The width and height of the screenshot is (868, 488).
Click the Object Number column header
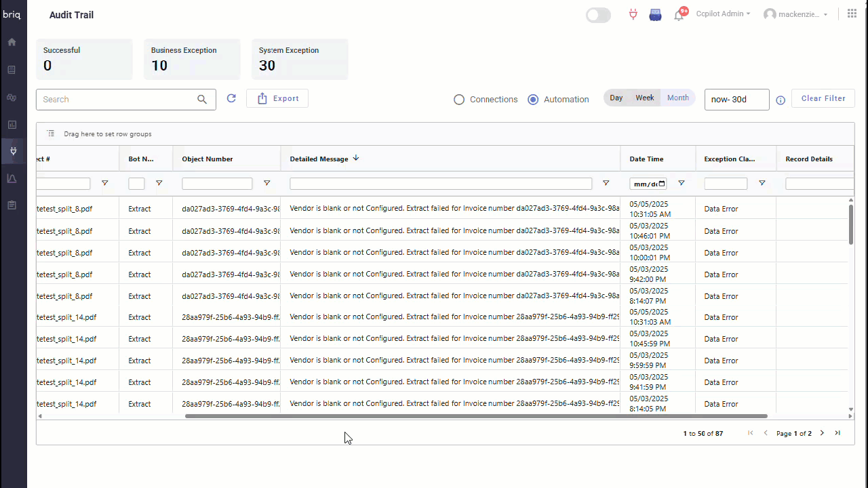click(x=207, y=159)
